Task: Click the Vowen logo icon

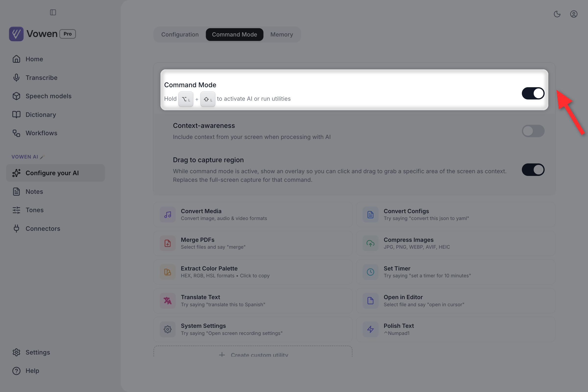Action: tap(16, 34)
